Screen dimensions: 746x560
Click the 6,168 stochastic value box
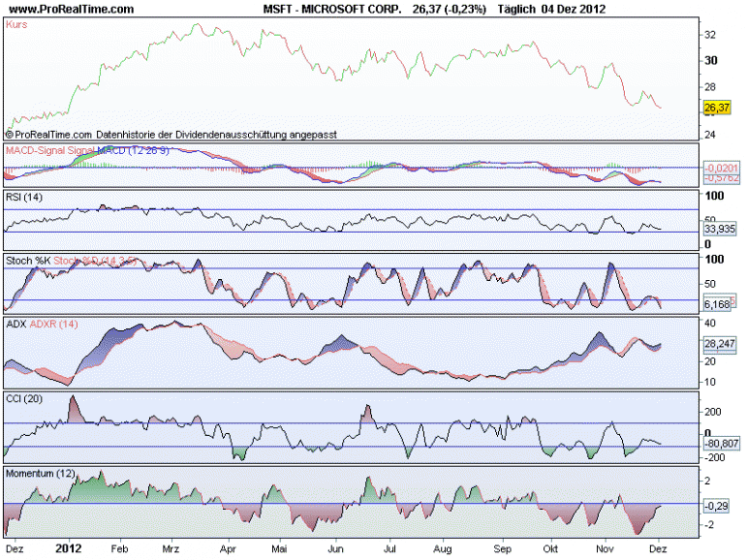tap(717, 304)
